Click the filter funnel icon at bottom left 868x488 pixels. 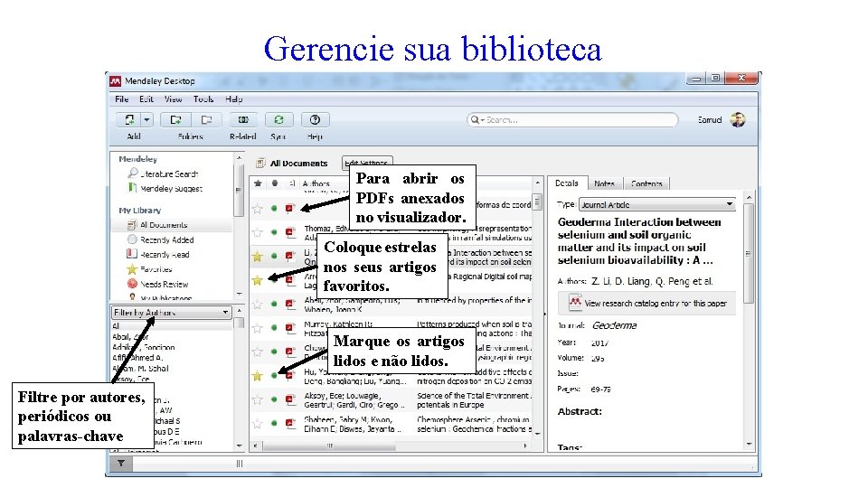pos(120,464)
